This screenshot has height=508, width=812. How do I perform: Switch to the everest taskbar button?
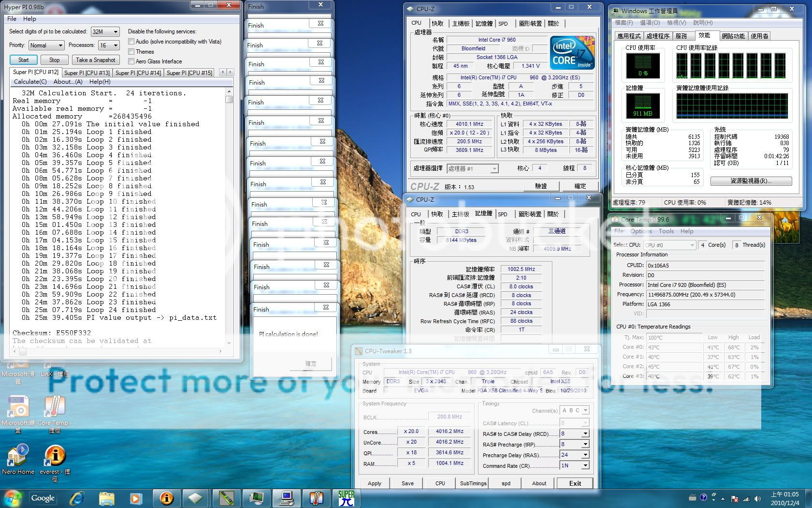[166, 498]
